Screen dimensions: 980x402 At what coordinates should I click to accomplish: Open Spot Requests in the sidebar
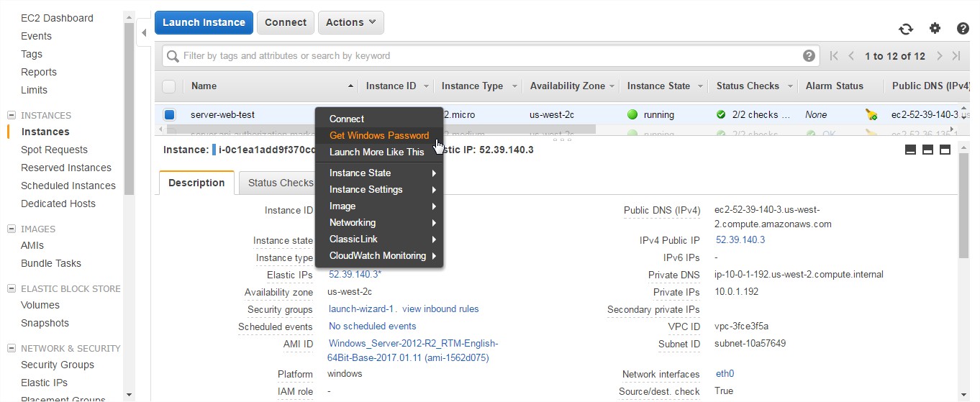pyautogui.click(x=54, y=150)
